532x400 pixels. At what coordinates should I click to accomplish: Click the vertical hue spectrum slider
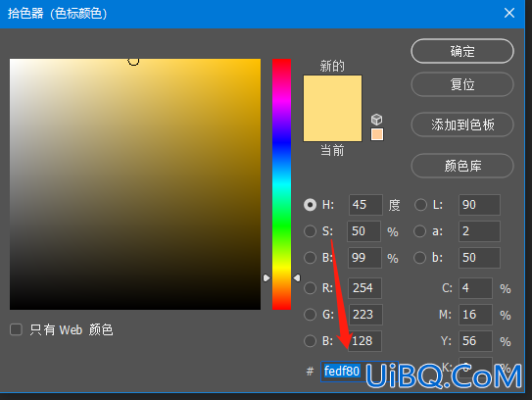point(281,184)
